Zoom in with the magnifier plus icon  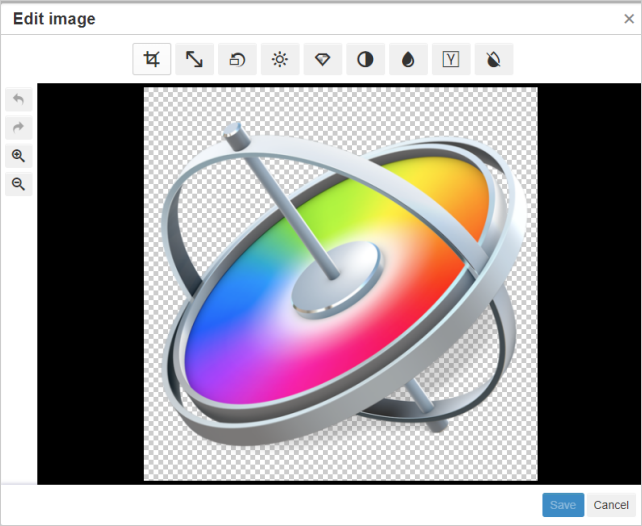(x=18, y=156)
